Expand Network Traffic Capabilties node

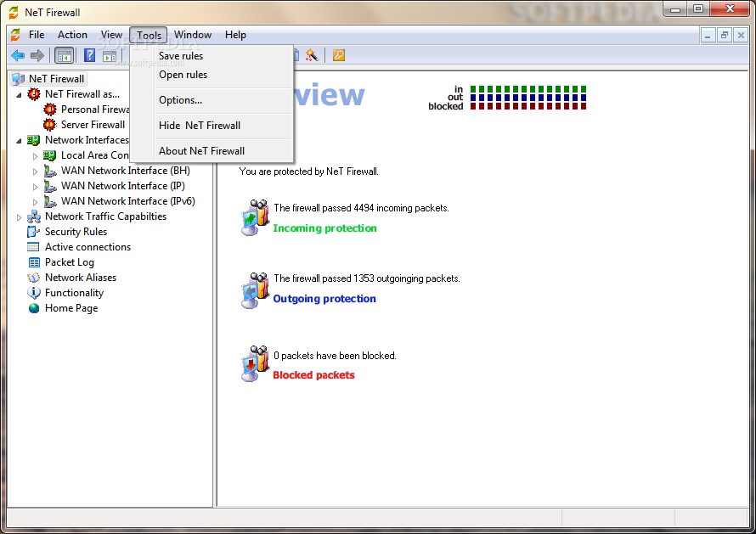[19, 218]
